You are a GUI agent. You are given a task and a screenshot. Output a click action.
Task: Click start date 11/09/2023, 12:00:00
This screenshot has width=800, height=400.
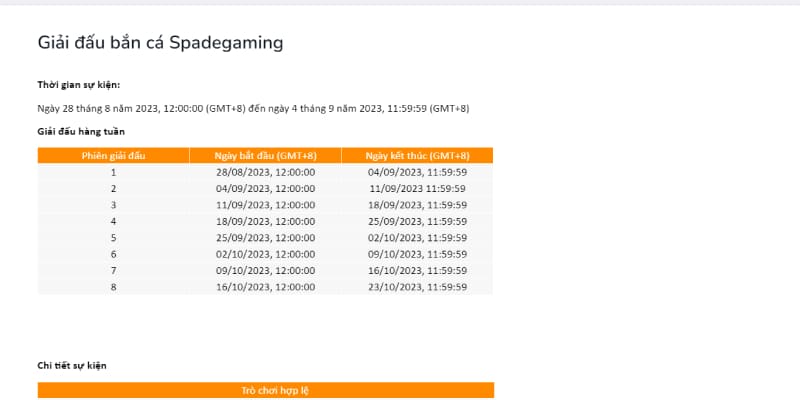(x=265, y=205)
